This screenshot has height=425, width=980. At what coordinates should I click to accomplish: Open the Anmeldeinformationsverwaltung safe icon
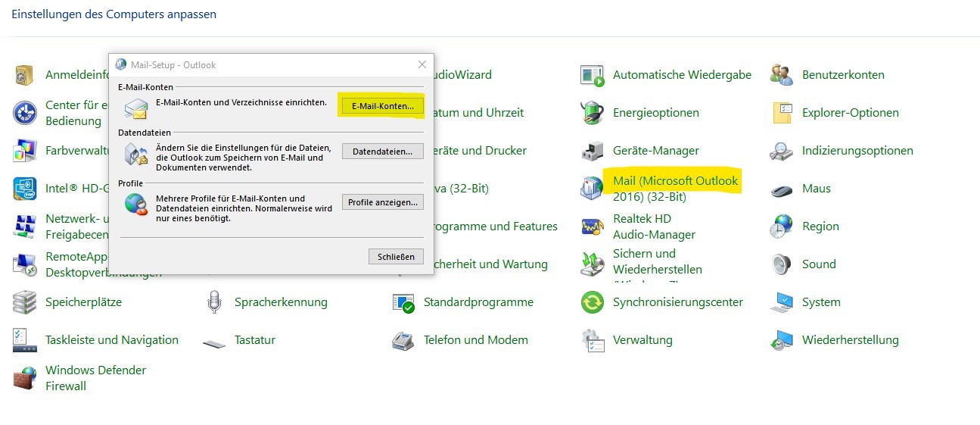click(x=25, y=75)
